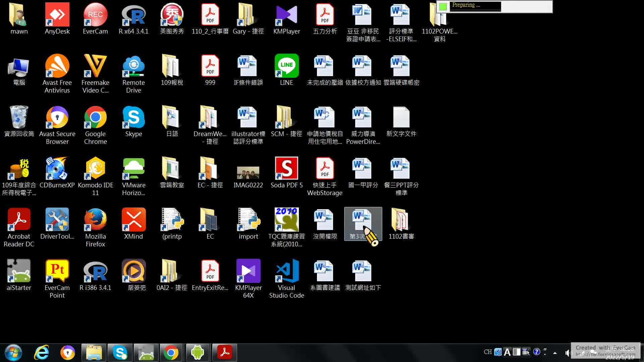Select the aiStarter icon
Screen dimensions: 644x362
coord(19,275)
